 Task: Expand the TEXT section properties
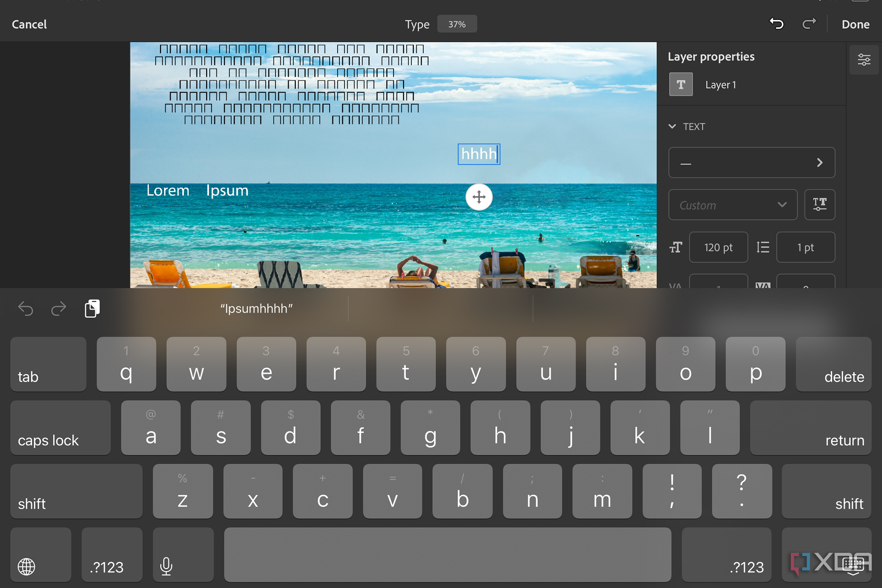pos(674,126)
